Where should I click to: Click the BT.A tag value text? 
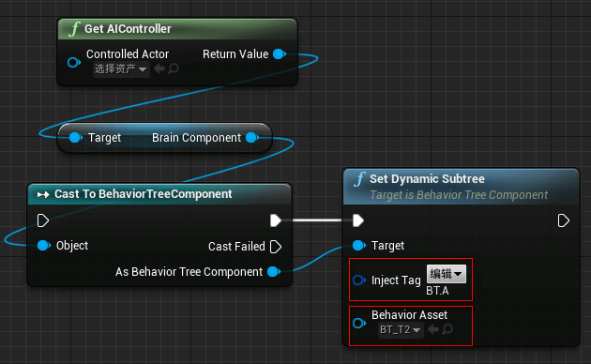pos(437,291)
